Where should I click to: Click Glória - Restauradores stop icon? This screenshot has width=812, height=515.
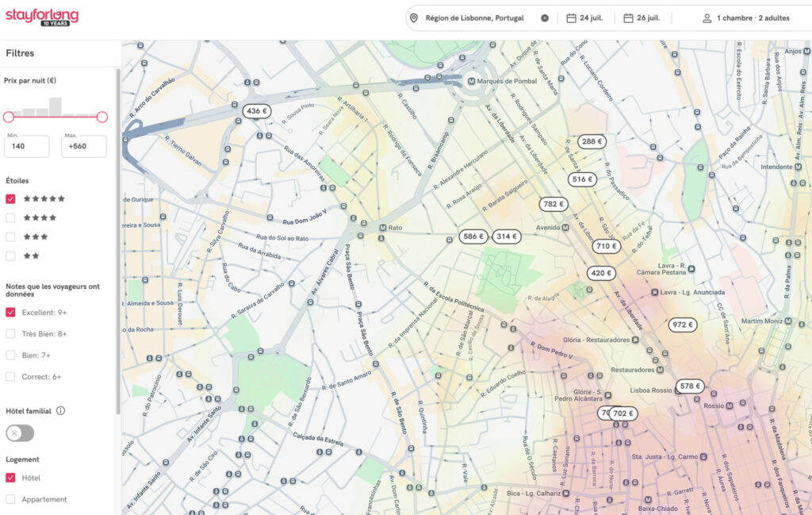635,340
